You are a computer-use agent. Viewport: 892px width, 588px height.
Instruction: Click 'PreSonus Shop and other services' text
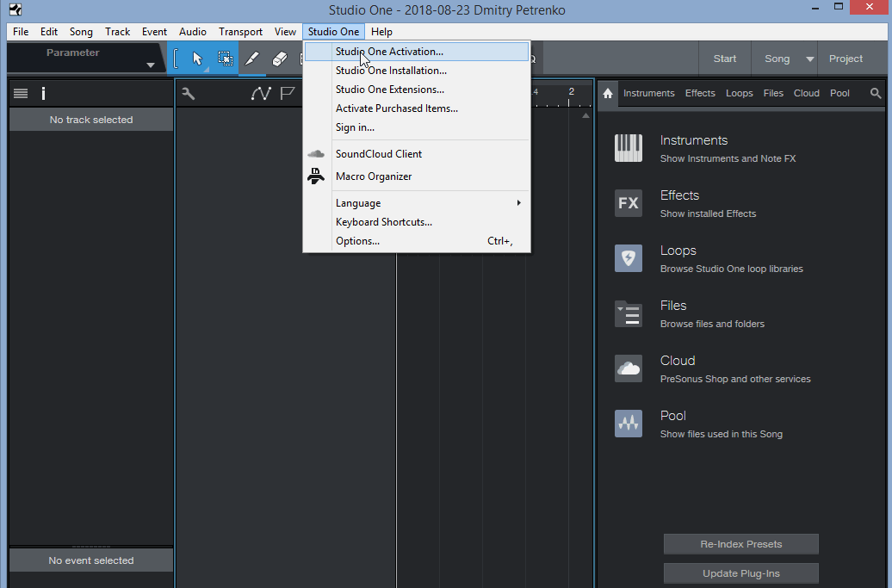tap(735, 380)
